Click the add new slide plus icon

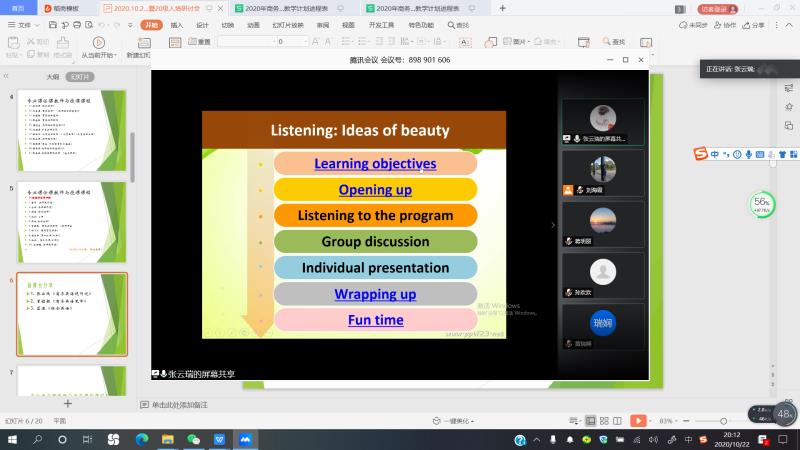pos(68,404)
